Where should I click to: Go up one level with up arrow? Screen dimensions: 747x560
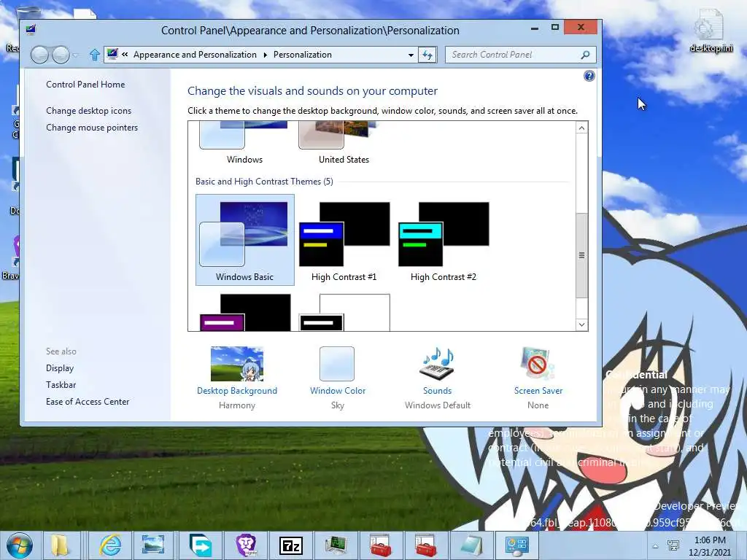[x=95, y=55]
